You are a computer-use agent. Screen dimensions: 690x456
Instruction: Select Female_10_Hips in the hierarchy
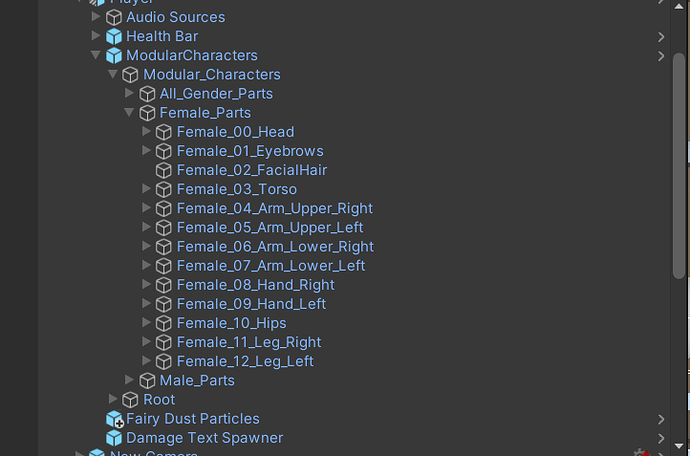231,323
